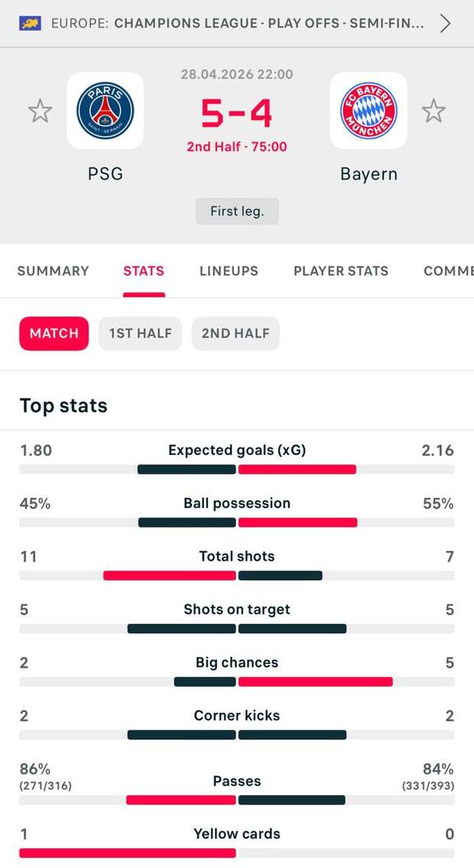Image resolution: width=474 pixels, height=868 pixels.
Task: Click the Bayern team name
Action: (368, 174)
